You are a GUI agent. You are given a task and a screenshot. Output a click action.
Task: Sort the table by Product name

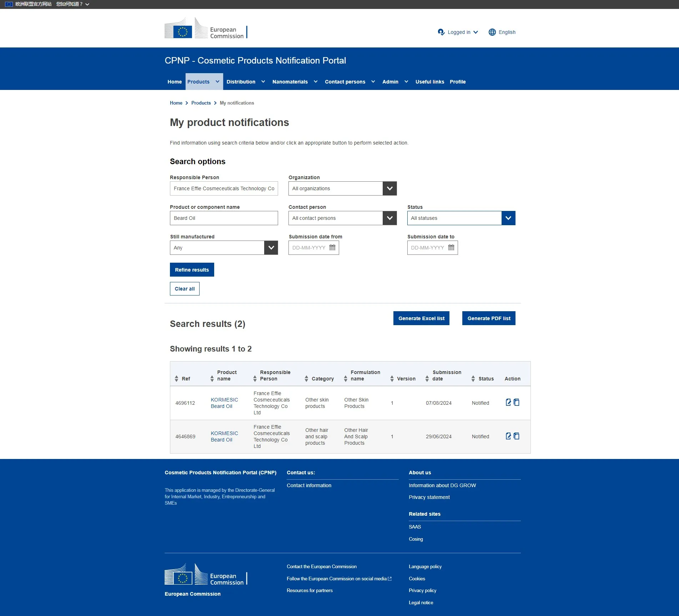click(x=212, y=379)
